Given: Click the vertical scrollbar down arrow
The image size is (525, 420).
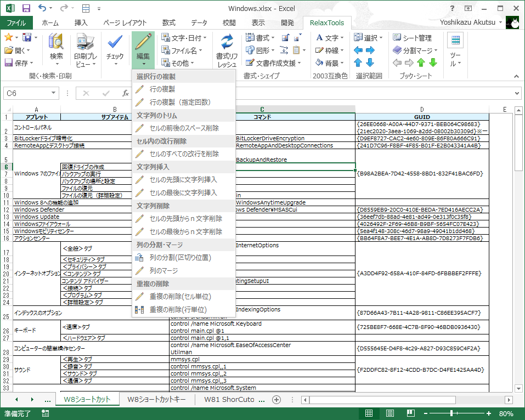Looking at the screenshot, I should click(518, 389).
